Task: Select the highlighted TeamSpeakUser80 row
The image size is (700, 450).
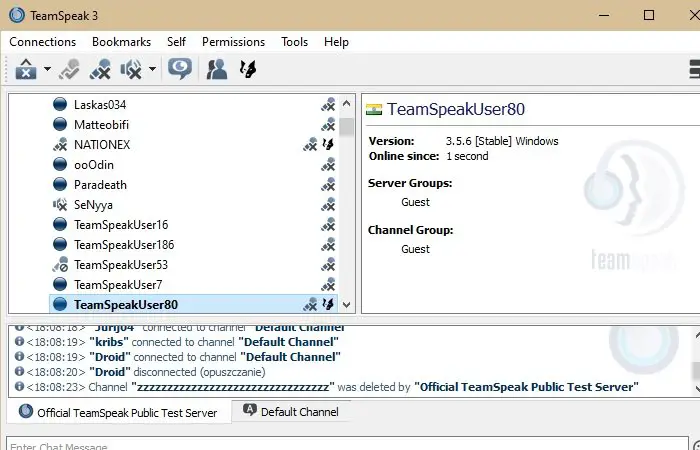Action: click(x=193, y=304)
